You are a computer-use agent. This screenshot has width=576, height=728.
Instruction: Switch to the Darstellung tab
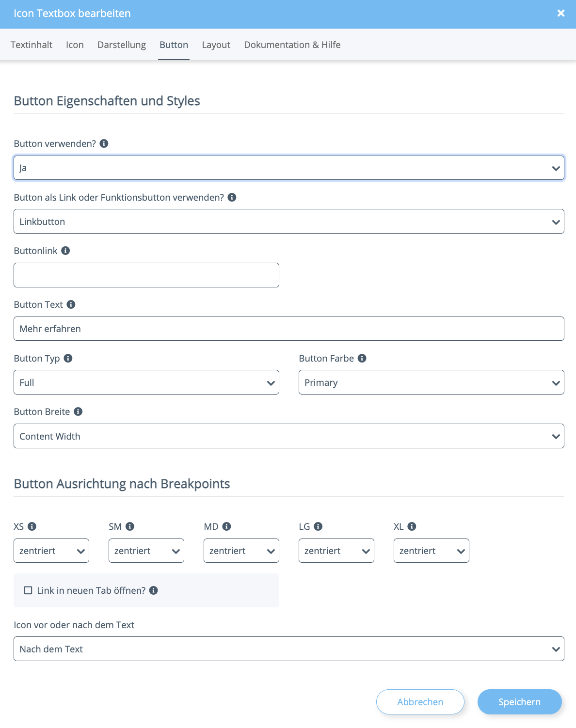tap(121, 45)
